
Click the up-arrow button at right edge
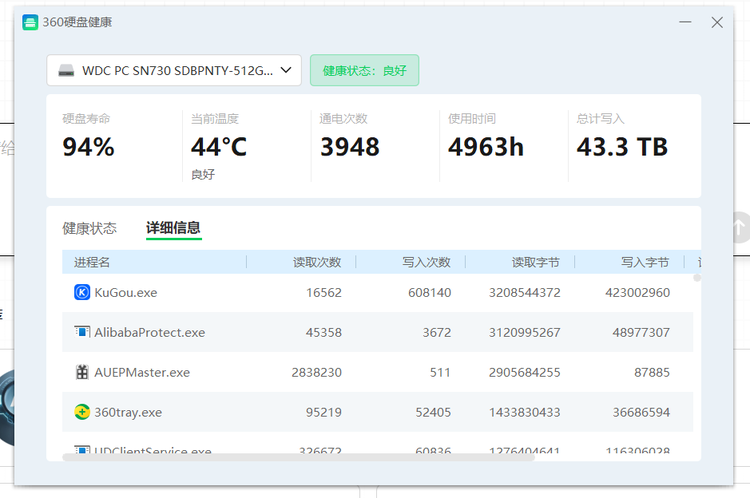739,227
